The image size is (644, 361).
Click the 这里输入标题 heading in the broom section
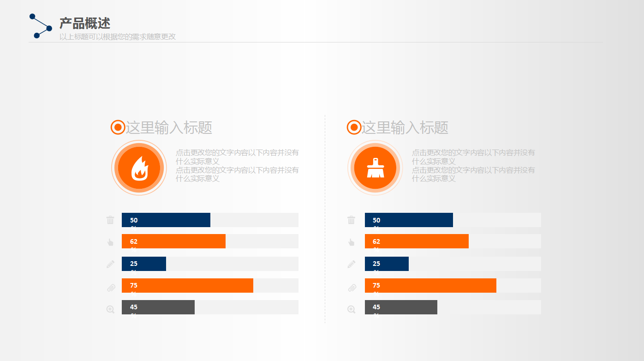[405, 127]
